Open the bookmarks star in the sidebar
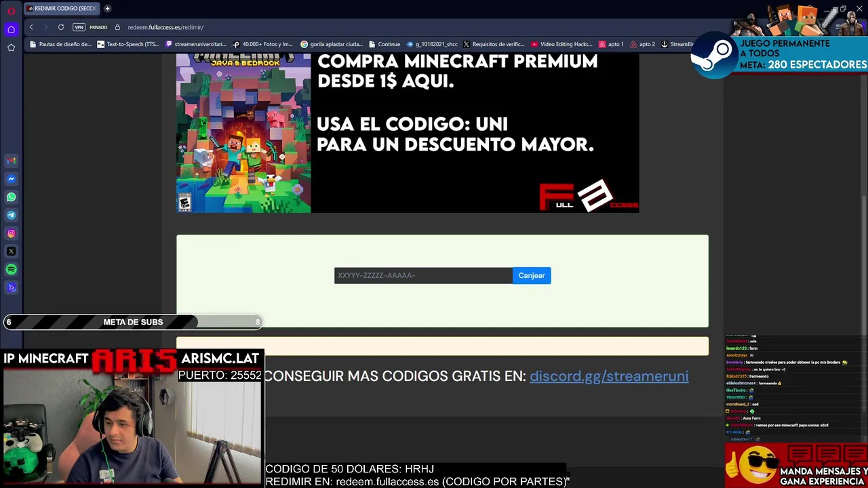This screenshot has width=868, height=488. tap(11, 47)
